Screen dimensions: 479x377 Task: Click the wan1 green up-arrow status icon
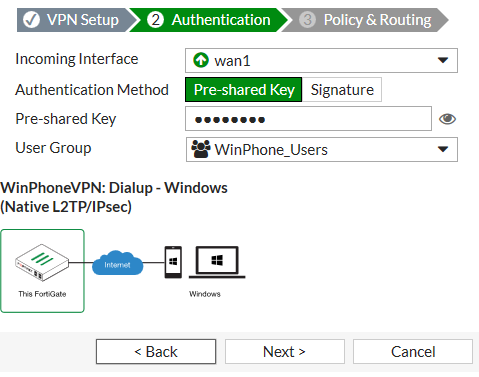pos(201,60)
